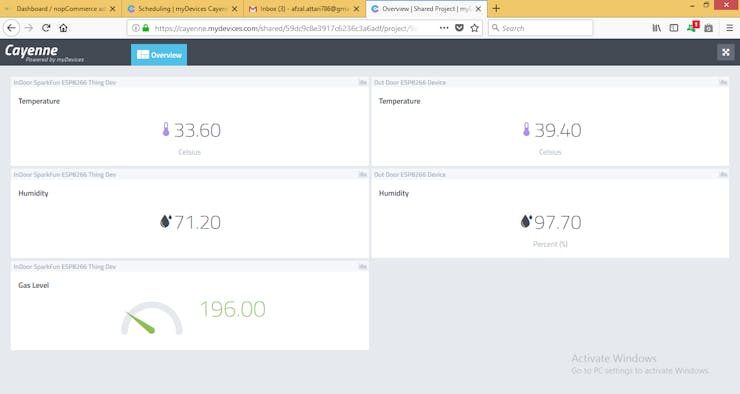Select the Overview tab
Viewport: 740px width, 394px height.
pos(159,55)
